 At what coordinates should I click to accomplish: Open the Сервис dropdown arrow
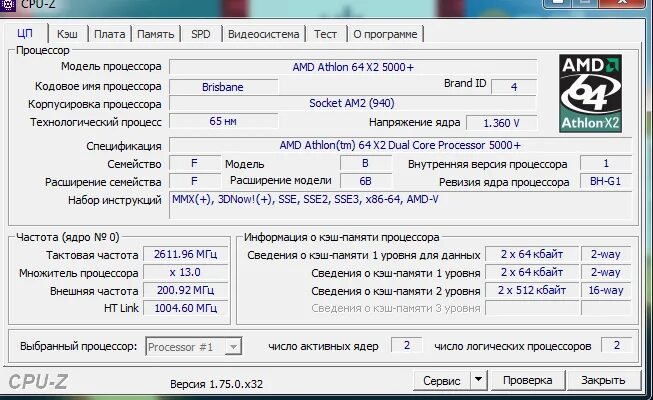(x=479, y=380)
